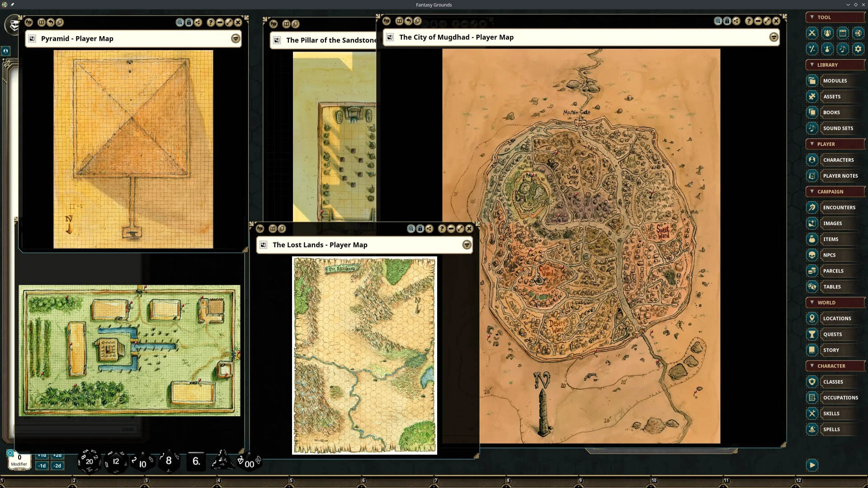Click the percentile 00 die
The image size is (868, 488).
(x=249, y=463)
